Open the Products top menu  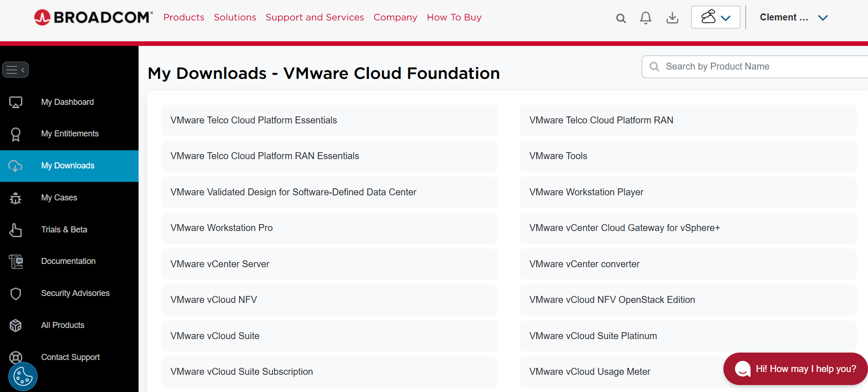point(184,18)
